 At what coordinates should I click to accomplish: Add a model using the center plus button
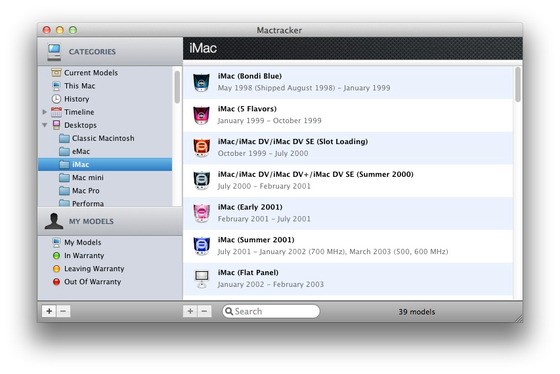190,311
